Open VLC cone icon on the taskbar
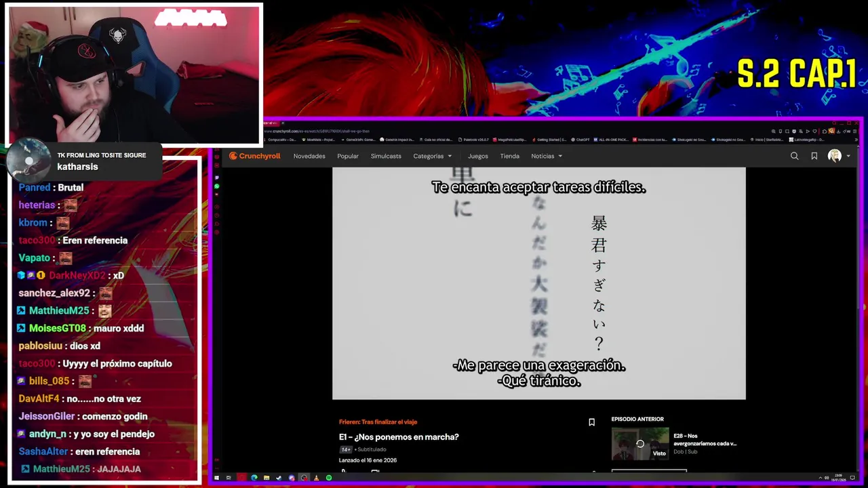 (316, 478)
